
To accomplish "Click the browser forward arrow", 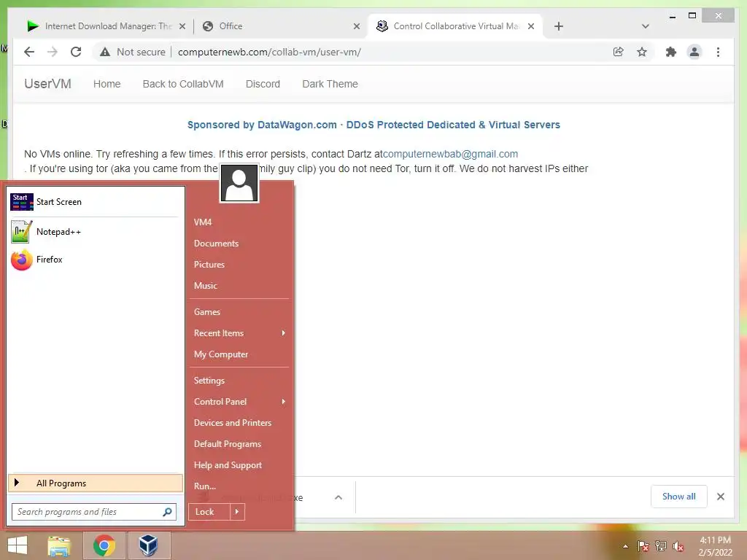I will click(53, 52).
